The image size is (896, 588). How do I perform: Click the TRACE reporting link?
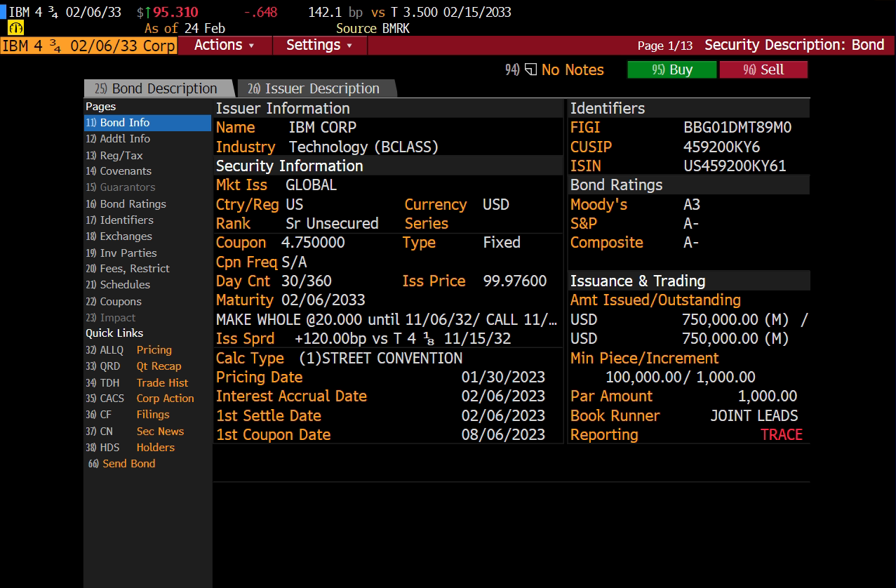[x=781, y=435]
